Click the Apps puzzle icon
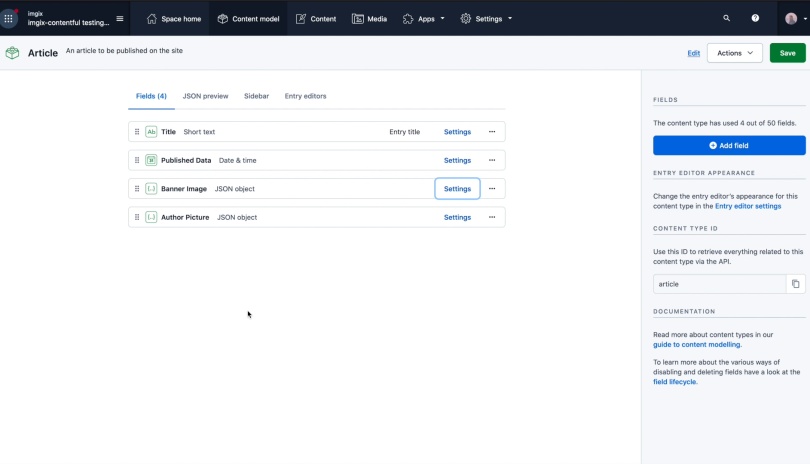Image resolution: width=810 pixels, height=464 pixels. pyautogui.click(x=408, y=19)
